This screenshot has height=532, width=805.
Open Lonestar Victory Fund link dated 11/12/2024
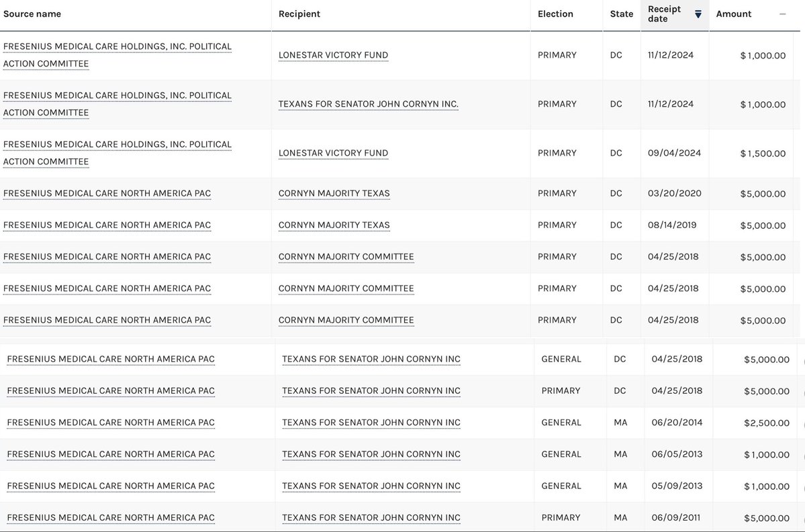(333, 55)
